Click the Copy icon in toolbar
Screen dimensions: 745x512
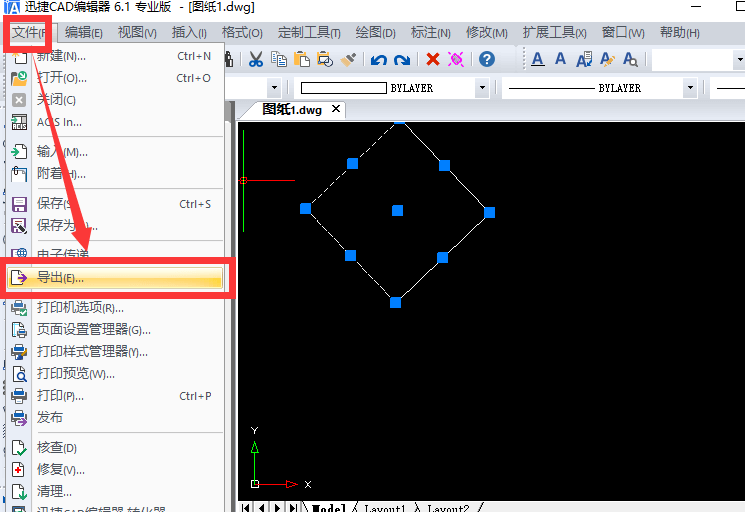279,59
